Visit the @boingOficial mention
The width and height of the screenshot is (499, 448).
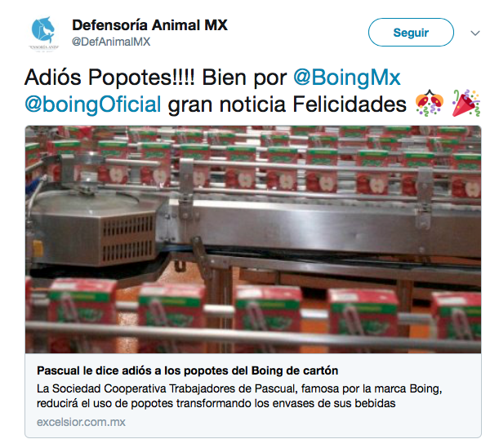pos(93,104)
